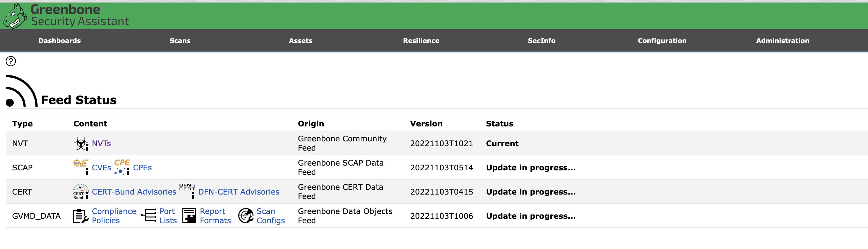Click Greenbone Community Feed origin text

click(342, 143)
